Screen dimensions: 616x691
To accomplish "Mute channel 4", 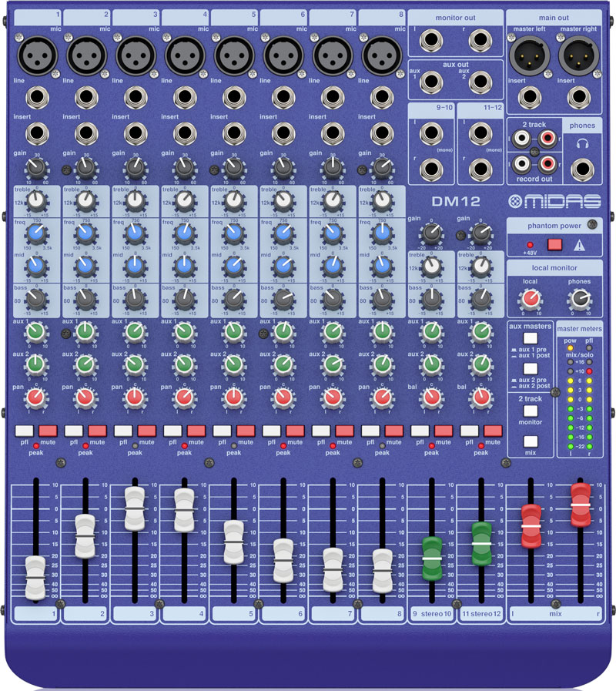I will pos(196,431).
